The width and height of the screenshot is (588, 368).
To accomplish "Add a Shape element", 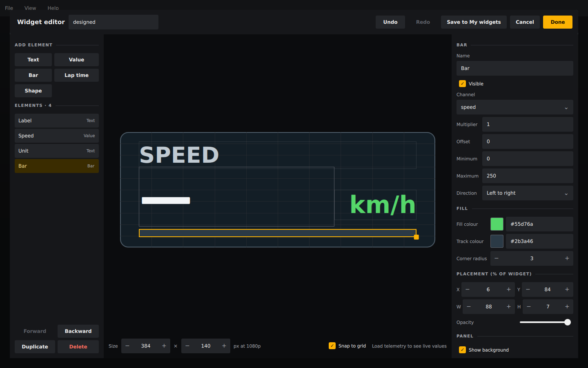I will pyautogui.click(x=33, y=91).
